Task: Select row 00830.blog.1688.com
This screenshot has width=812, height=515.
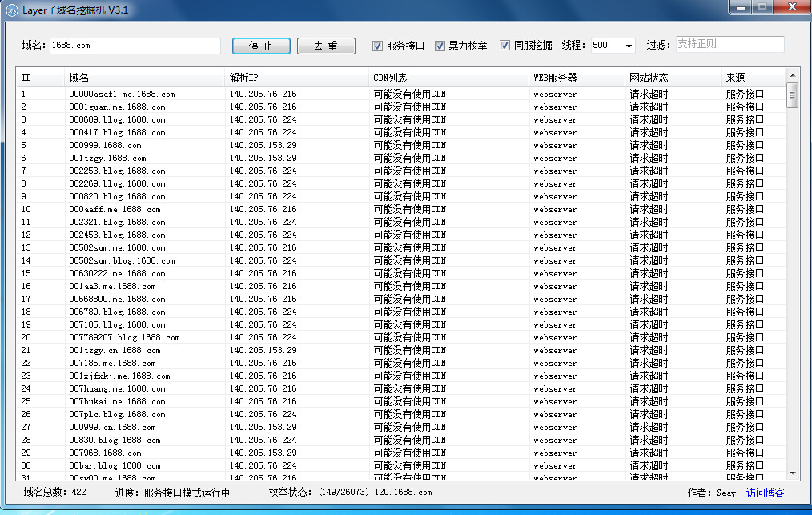Action: pyautogui.click(x=401, y=440)
